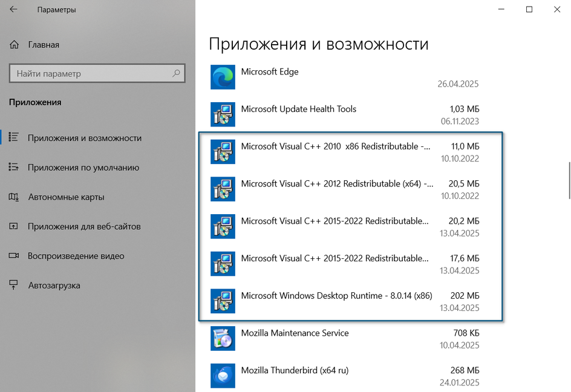This screenshot has height=392, width=571.
Task: Click the date 06.11.2023
Action: pyautogui.click(x=460, y=122)
